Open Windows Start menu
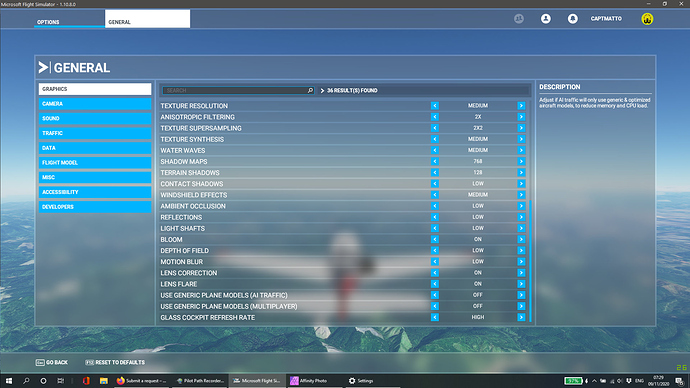 tap(9, 381)
